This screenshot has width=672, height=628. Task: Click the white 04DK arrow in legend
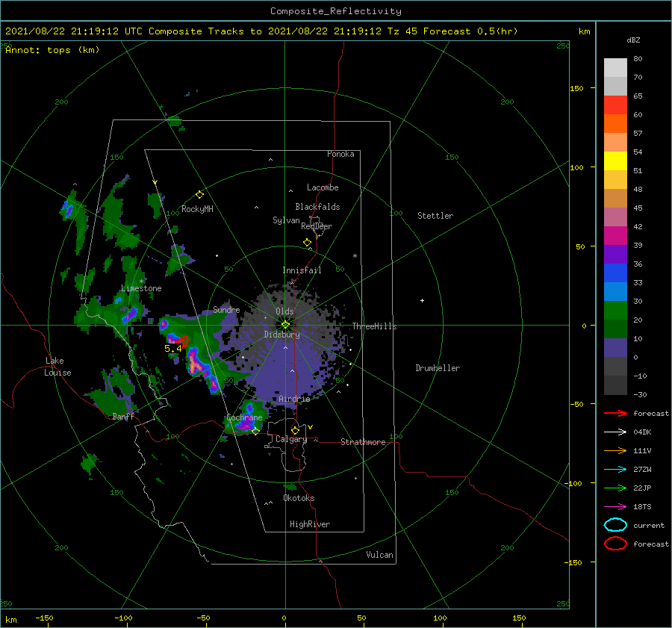coord(615,432)
